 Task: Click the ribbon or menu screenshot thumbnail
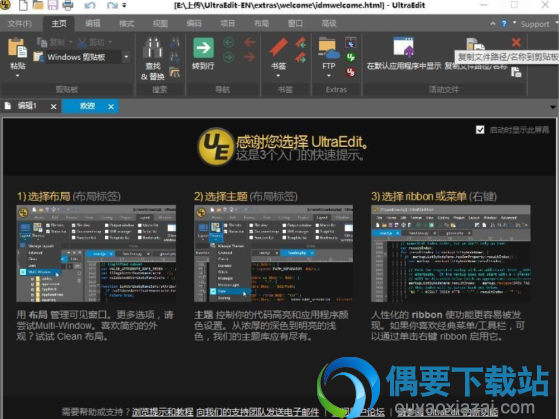[451, 253]
